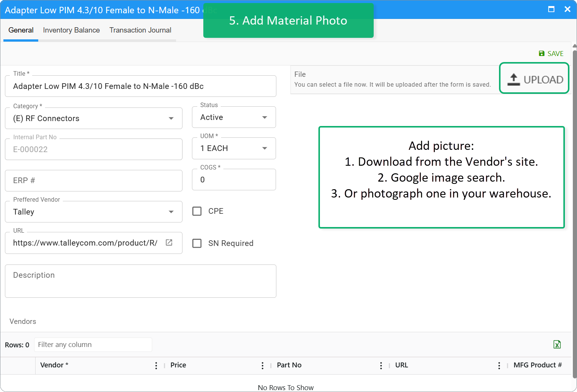Image resolution: width=577 pixels, height=392 pixels.
Task: Focus the ERP # input field
Action: click(94, 180)
